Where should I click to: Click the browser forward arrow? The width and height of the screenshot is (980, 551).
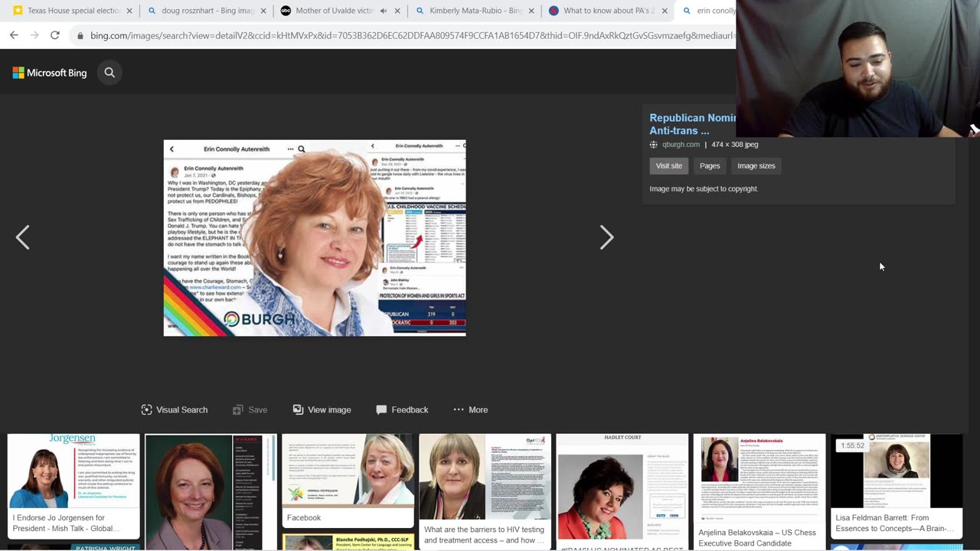pyautogui.click(x=34, y=35)
